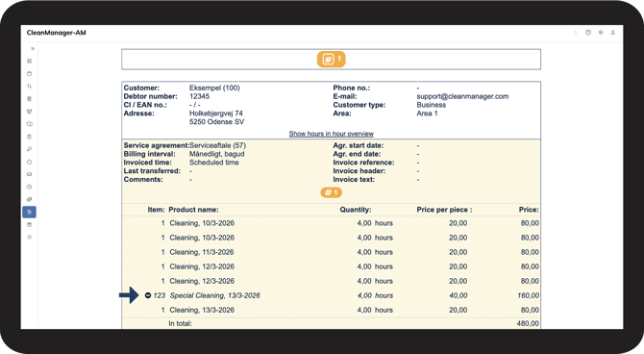Click invoiced time 'Scheduled time'
This screenshot has width=644, height=354.
(x=214, y=163)
